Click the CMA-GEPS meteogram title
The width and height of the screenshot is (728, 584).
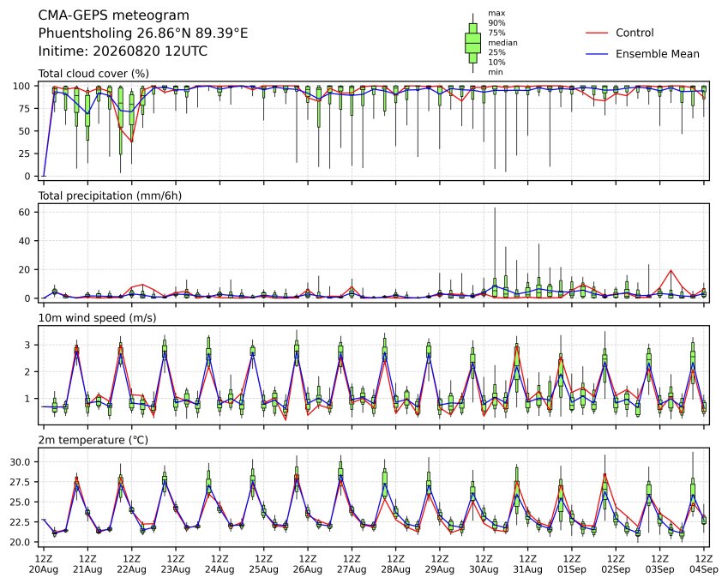[114, 15]
